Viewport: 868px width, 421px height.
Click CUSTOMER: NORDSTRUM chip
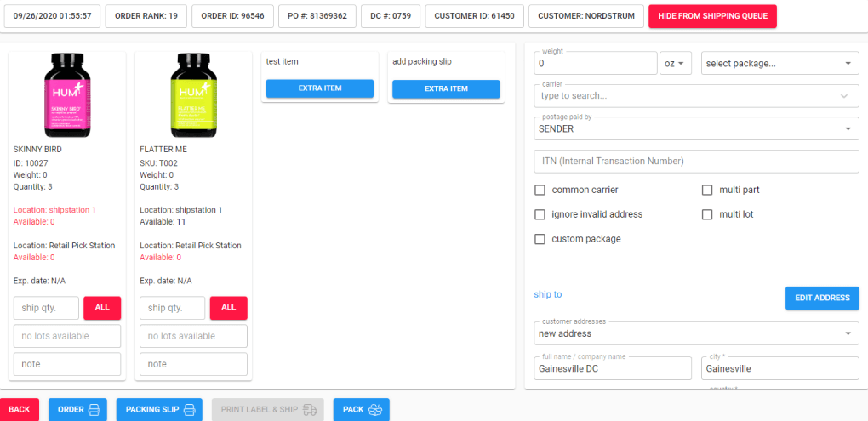point(586,16)
